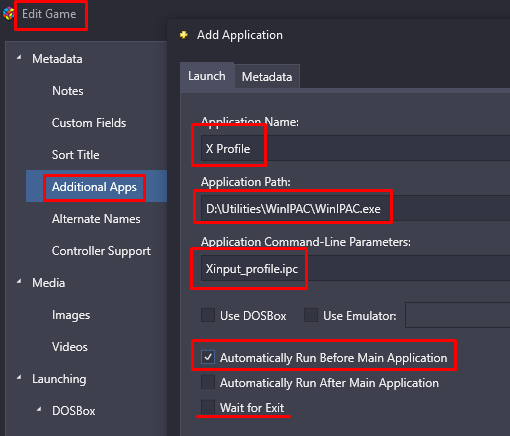The image size is (510, 436).
Task: Click the Application Name field
Action: pos(355,148)
